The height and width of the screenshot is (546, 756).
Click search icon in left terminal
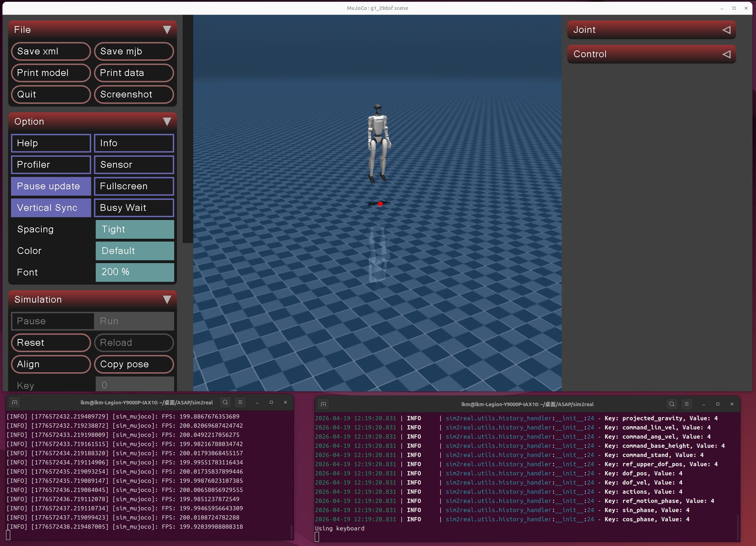click(225, 402)
